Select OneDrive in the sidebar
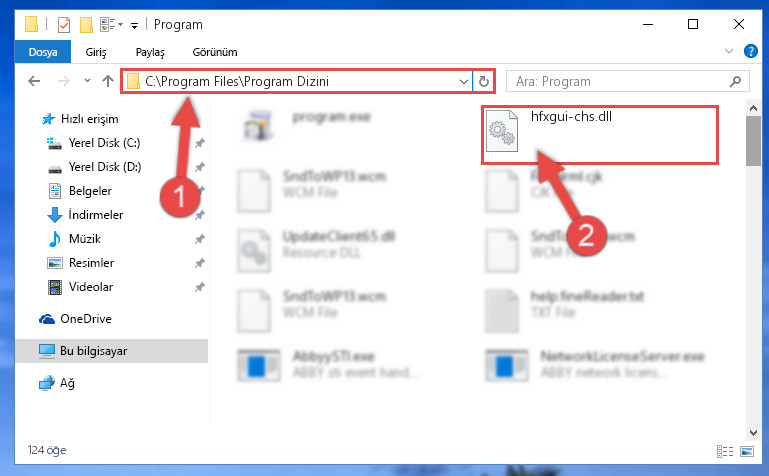The width and height of the screenshot is (769, 476). point(86,319)
